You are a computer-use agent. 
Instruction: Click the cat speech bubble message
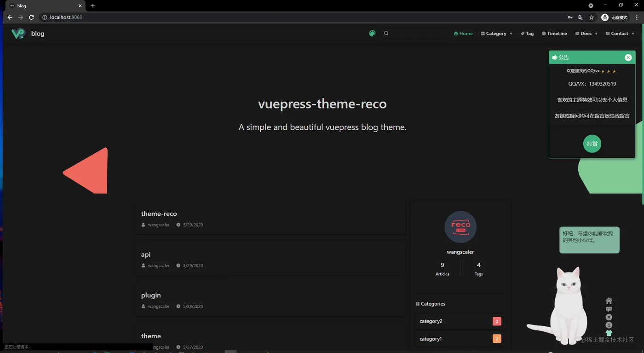click(589, 240)
